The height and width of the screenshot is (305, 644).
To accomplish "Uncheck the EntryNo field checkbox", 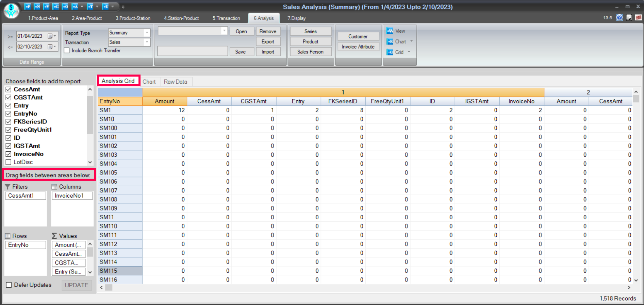I will coord(9,114).
